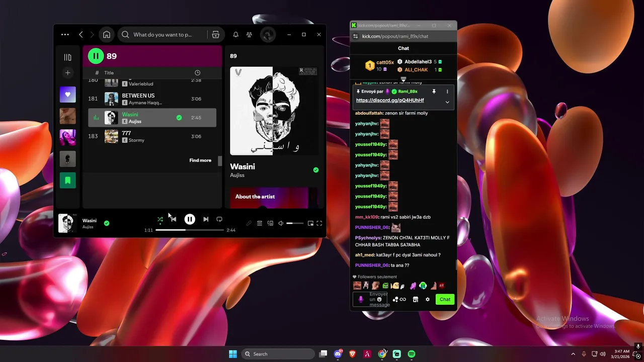644x362 pixels.
Task: Send message with green Chat button
Action: click(445, 300)
